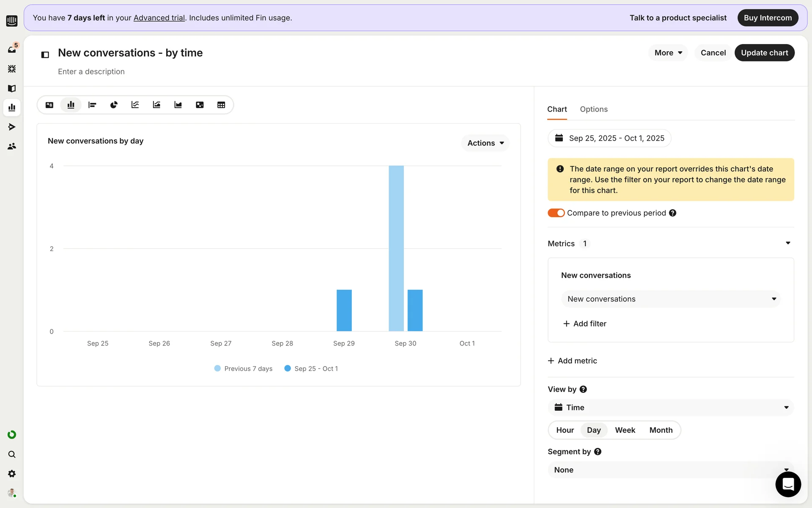Open the Inbox icon in left sidebar

click(12, 50)
